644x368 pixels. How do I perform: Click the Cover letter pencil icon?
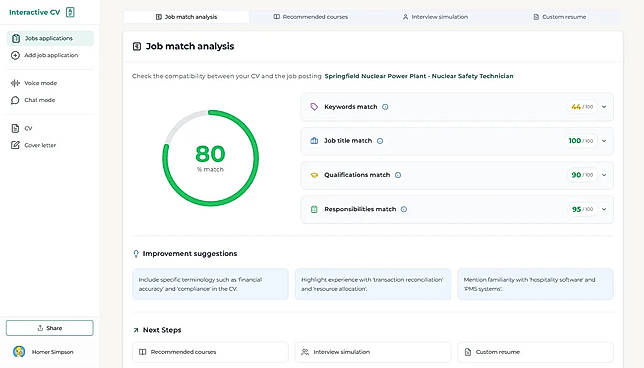15,145
